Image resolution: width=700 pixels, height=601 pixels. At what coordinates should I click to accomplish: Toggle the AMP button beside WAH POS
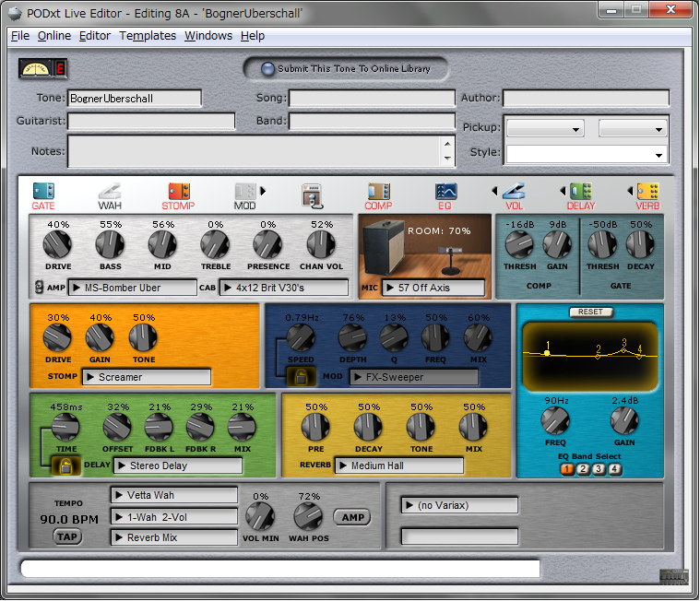point(352,517)
